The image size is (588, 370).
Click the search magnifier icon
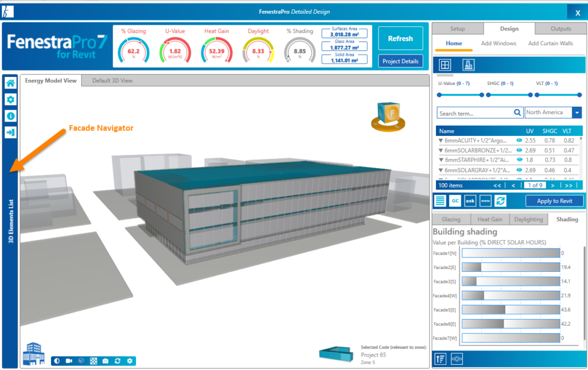pyautogui.click(x=517, y=112)
